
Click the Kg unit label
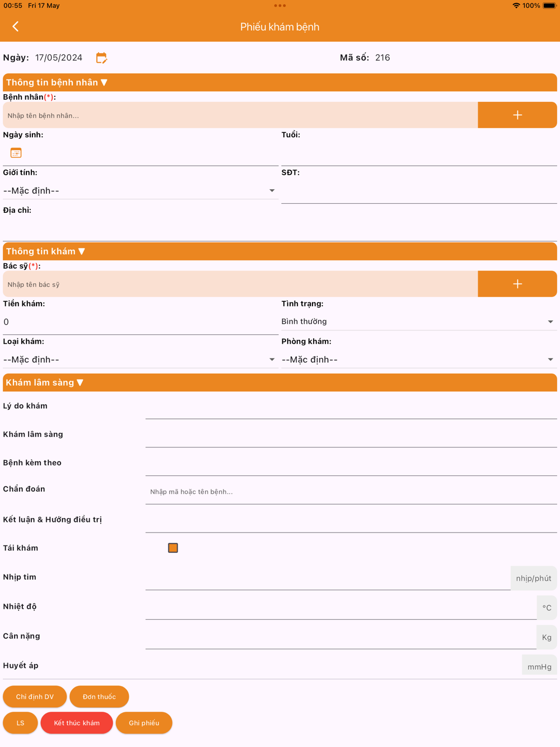(547, 637)
